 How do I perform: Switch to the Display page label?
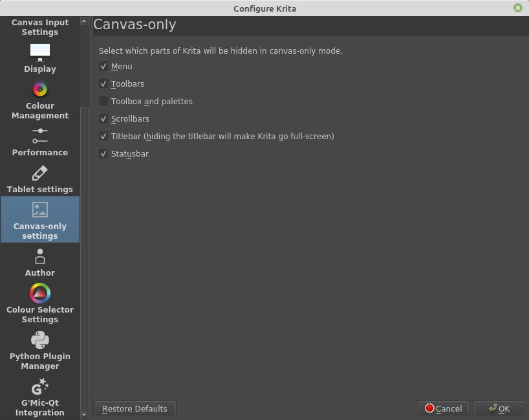tap(40, 69)
